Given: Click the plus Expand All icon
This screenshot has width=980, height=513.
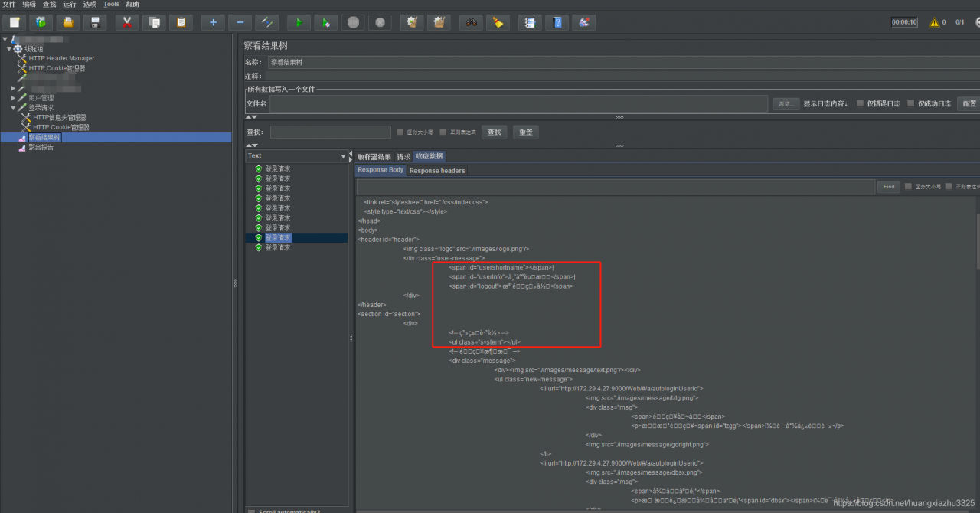Looking at the screenshot, I should point(213,22).
